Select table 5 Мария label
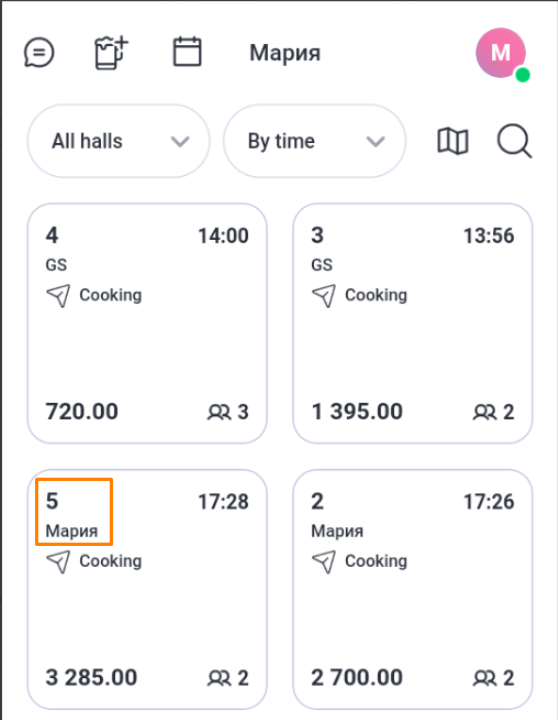558x720 pixels. point(74,512)
